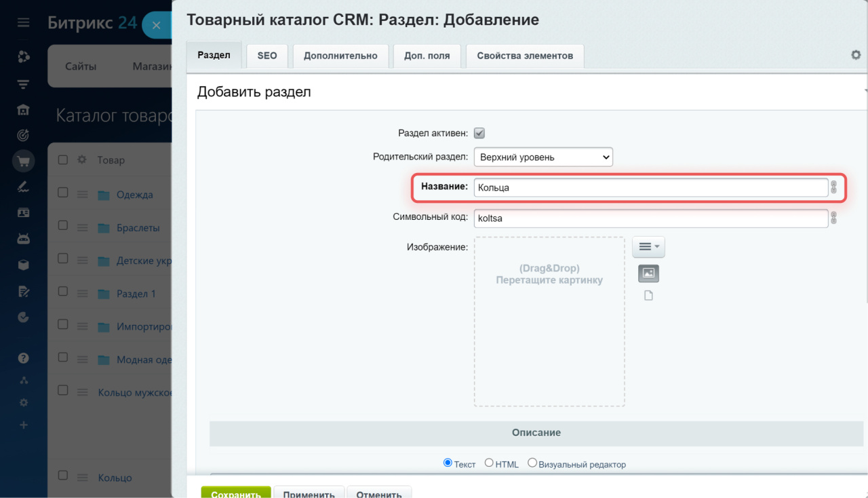Image resolution: width=868 pixels, height=498 pixels.
Task: Switch to the Свойства элементов tab
Action: [525, 56]
